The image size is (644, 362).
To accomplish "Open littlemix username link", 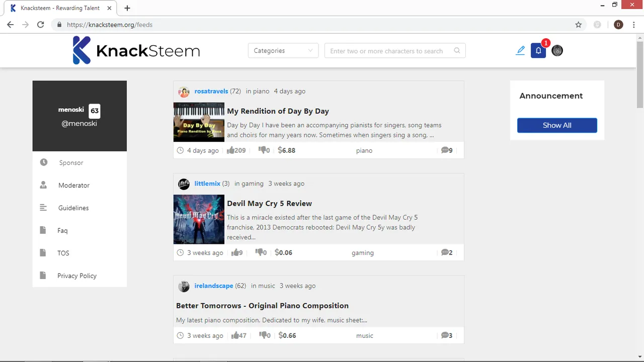I will point(207,184).
